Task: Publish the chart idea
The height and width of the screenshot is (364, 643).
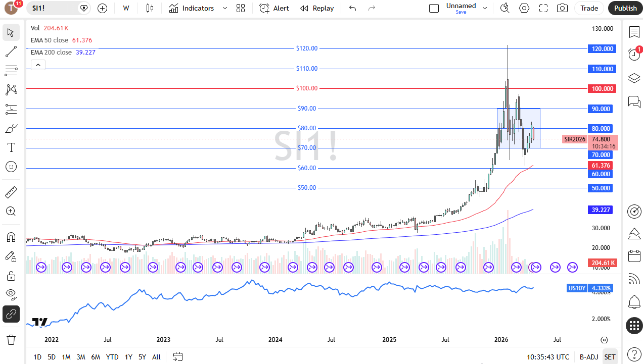Action: click(625, 8)
